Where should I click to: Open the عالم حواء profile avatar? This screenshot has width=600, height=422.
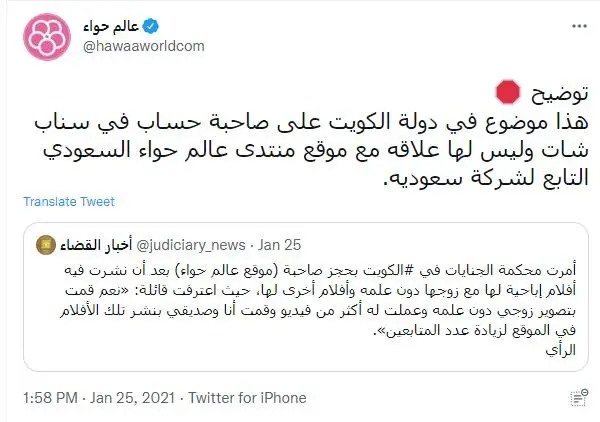pos(47,37)
